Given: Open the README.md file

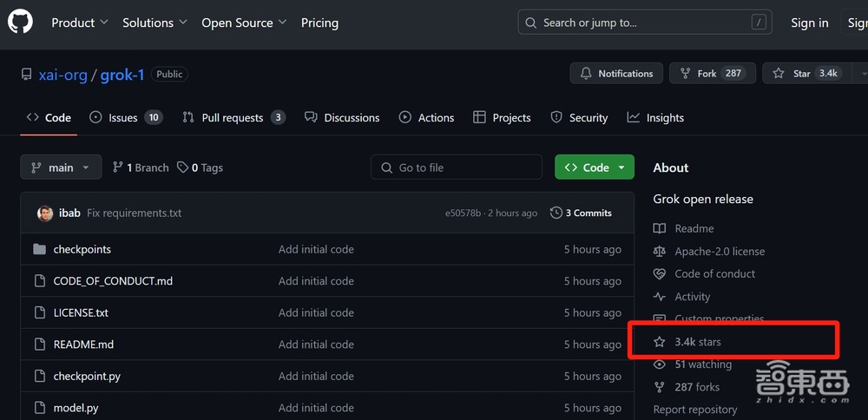Looking at the screenshot, I should pos(83,345).
